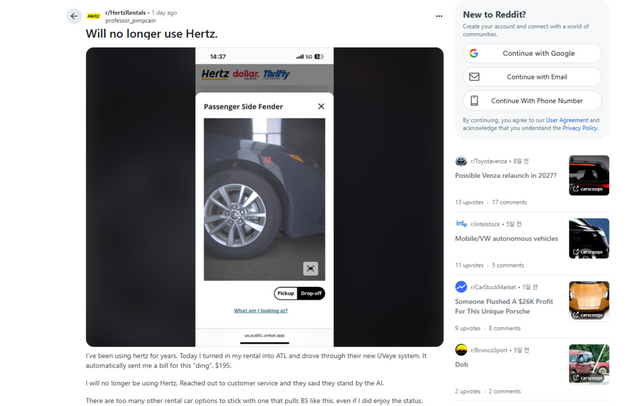The height and width of the screenshot is (406, 640).
Task: Click the Google logo icon
Action: tap(474, 53)
